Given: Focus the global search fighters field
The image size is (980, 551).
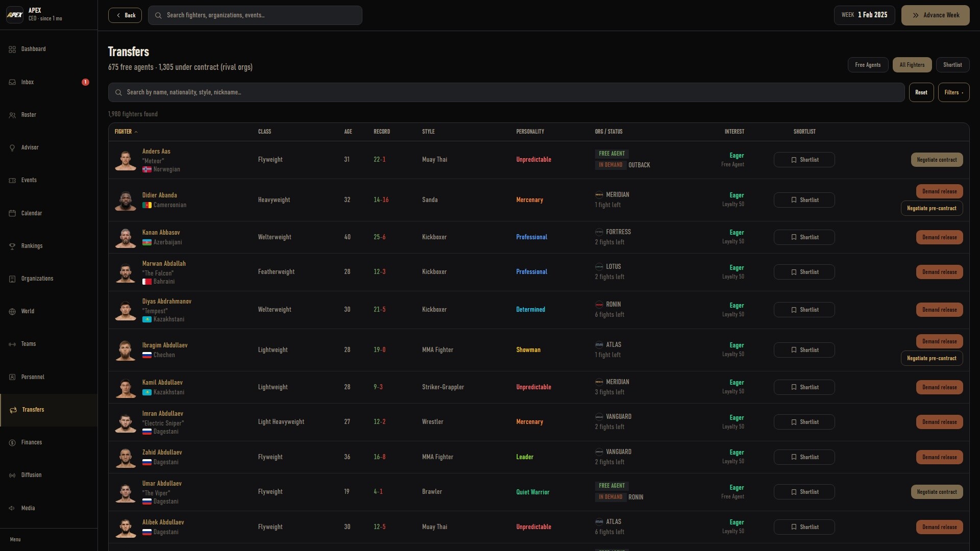Looking at the screenshot, I should pyautogui.click(x=255, y=15).
